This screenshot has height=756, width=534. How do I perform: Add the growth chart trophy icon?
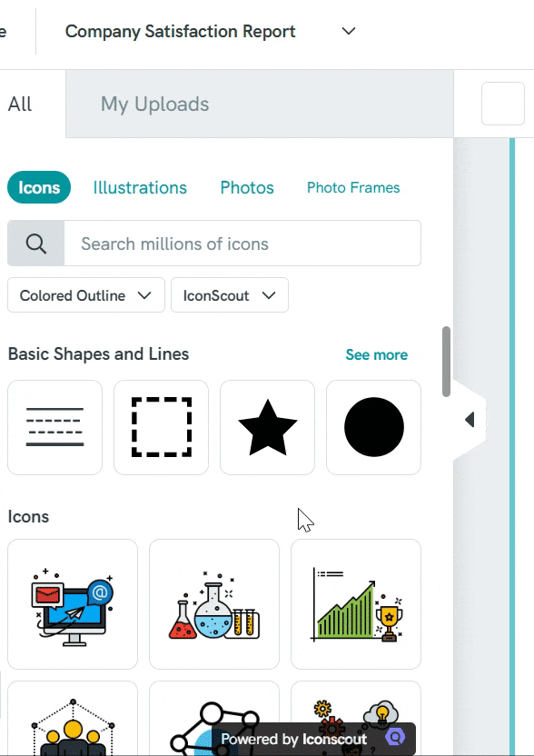tap(356, 603)
